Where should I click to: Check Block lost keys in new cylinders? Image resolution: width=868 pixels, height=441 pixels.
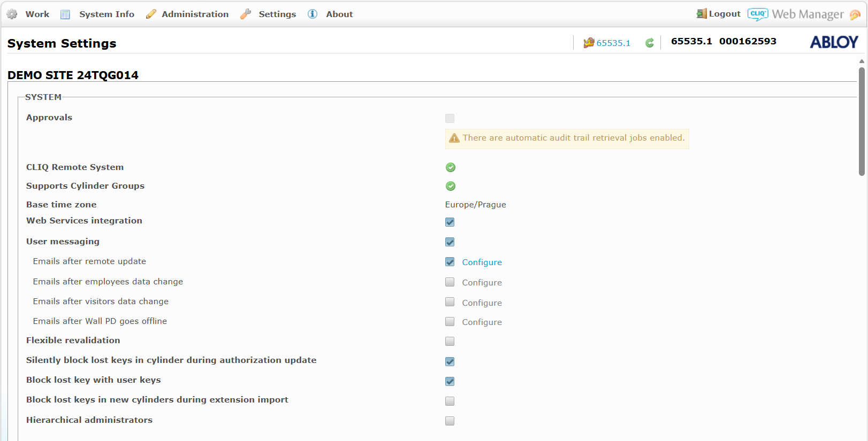(x=450, y=401)
